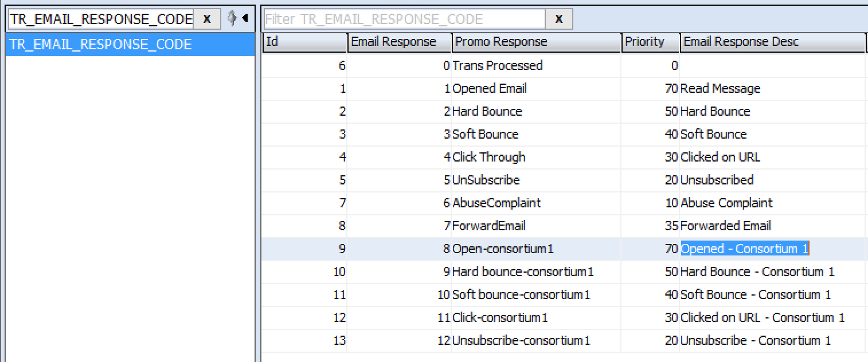Screen dimensions: 868x362
Task: Sort by the Id column header
Action: [304, 42]
